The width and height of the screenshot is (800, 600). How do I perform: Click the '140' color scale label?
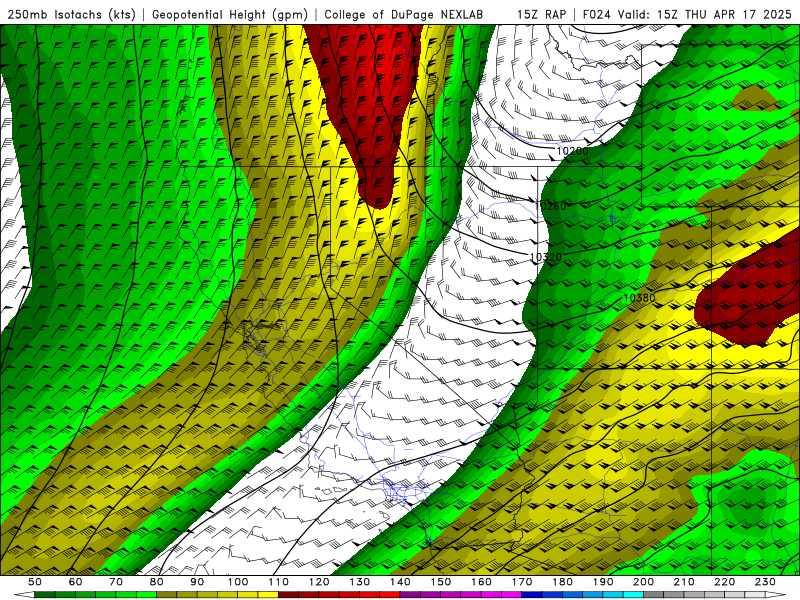coord(400,582)
